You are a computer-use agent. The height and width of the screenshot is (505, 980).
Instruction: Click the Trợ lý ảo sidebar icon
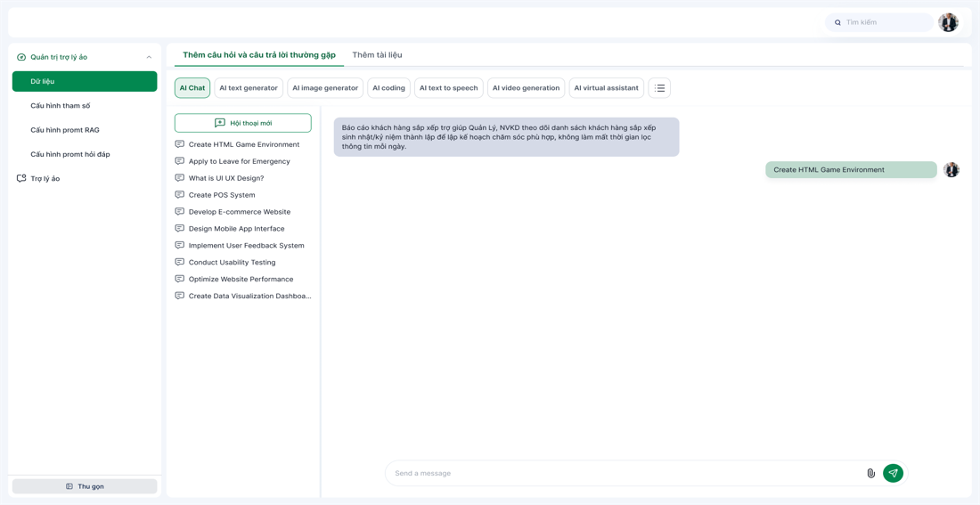point(21,178)
